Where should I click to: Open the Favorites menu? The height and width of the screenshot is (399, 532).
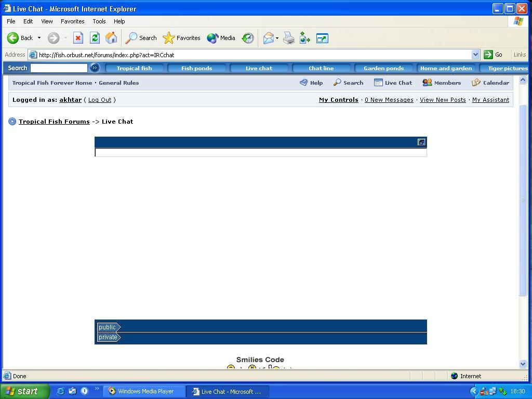pos(72,21)
